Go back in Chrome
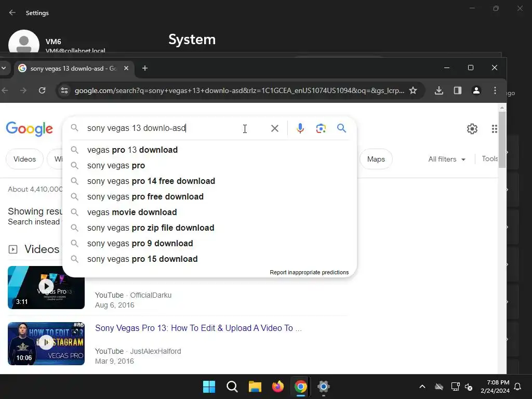This screenshot has height=399, width=532. [x=5, y=90]
